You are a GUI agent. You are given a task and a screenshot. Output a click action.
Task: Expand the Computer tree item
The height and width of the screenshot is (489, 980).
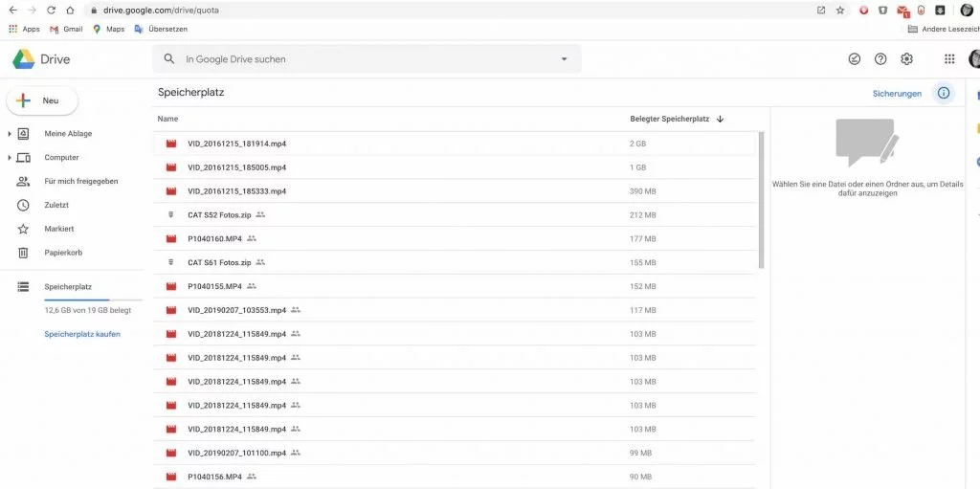point(10,158)
